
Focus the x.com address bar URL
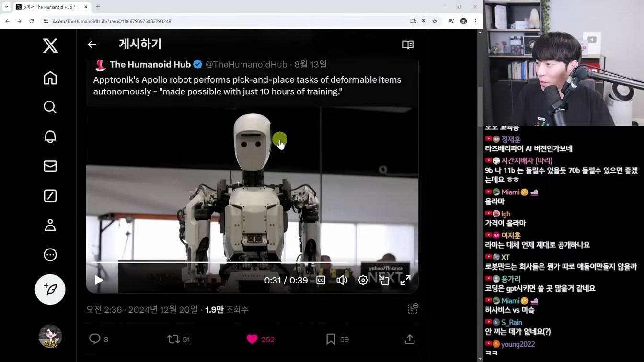pyautogui.click(x=112, y=21)
